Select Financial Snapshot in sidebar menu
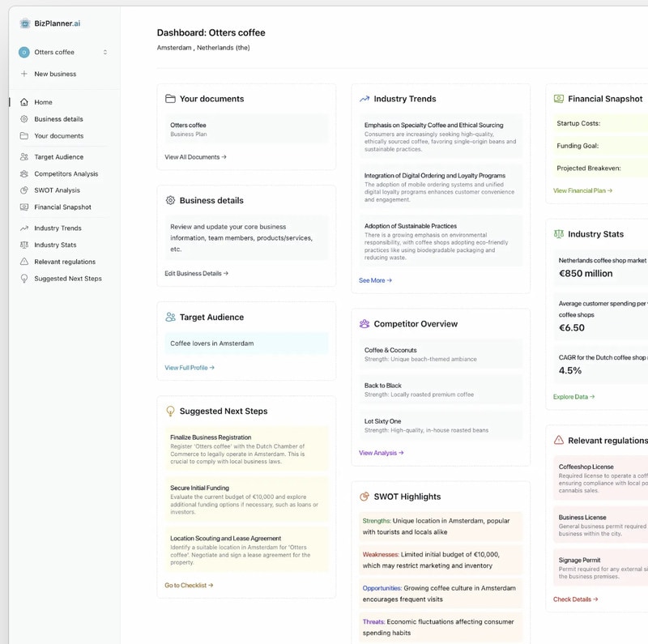Image resolution: width=648 pixels, height=644 pixels. [x=62, y=207]
